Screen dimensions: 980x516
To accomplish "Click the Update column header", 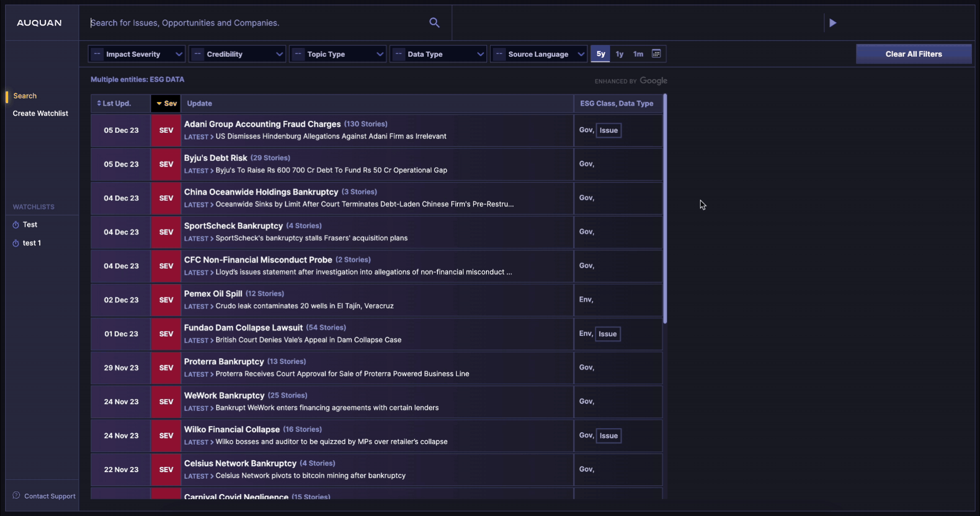I will (199, 103).
